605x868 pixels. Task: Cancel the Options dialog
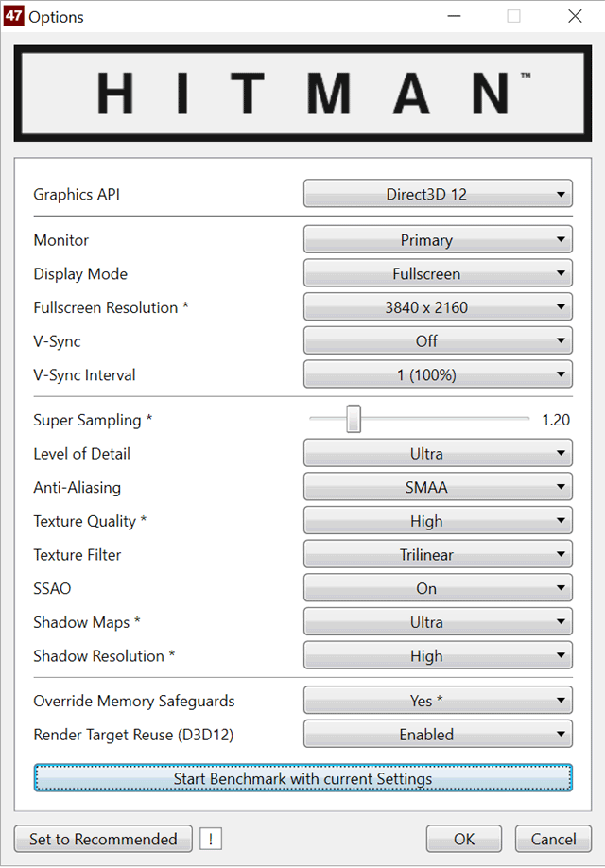(x=553, y=839)
